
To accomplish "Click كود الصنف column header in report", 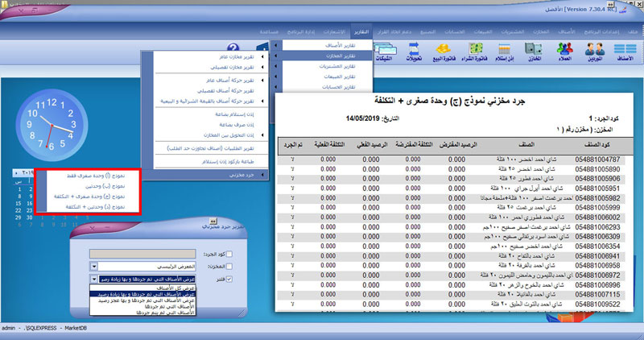I will coord(597,145).
